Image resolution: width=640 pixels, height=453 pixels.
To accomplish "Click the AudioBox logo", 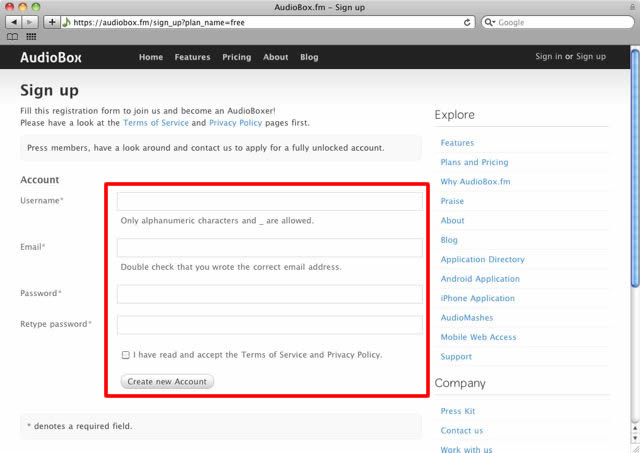I will pos(51,57).
